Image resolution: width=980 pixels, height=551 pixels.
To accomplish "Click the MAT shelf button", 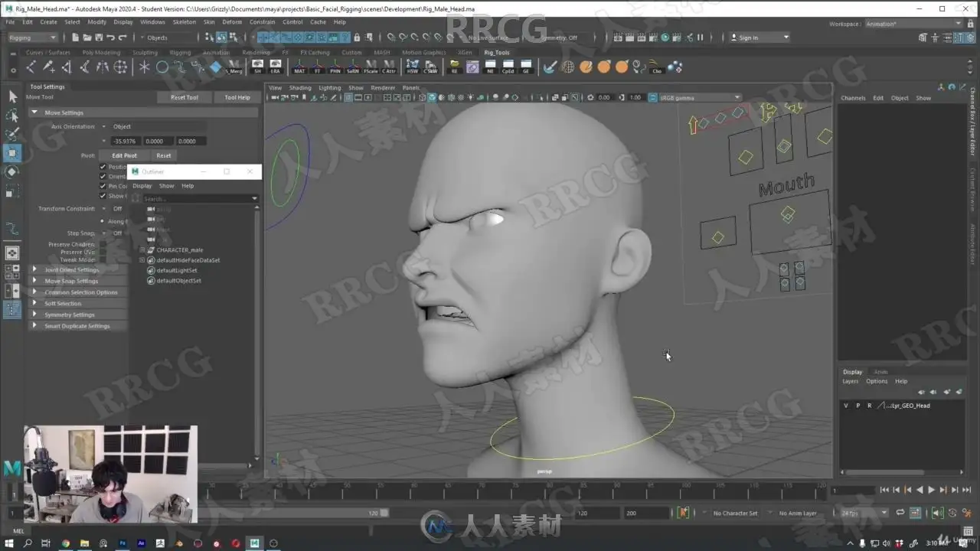I will point(299,67).
